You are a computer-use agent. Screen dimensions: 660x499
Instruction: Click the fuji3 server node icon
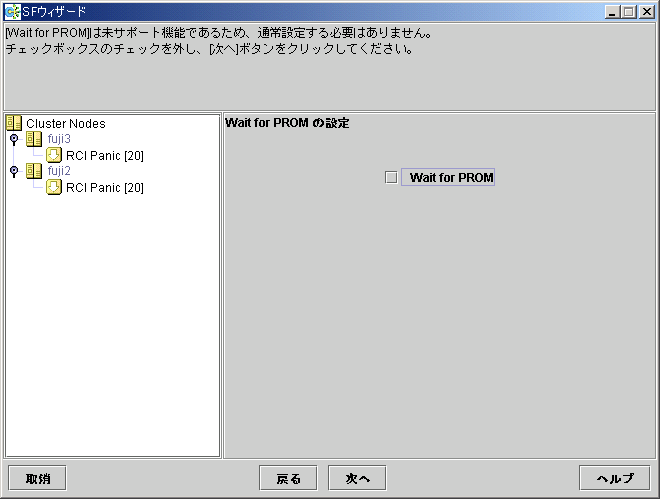34,139
